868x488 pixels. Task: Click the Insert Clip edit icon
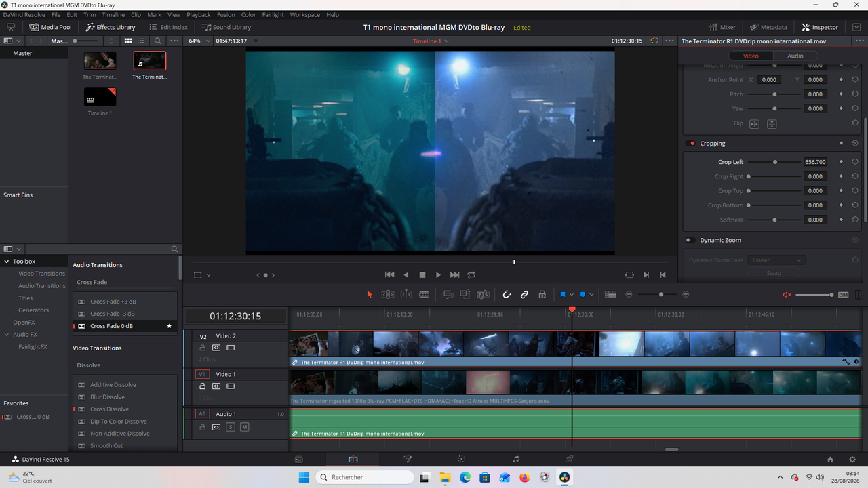pos(447,294)
